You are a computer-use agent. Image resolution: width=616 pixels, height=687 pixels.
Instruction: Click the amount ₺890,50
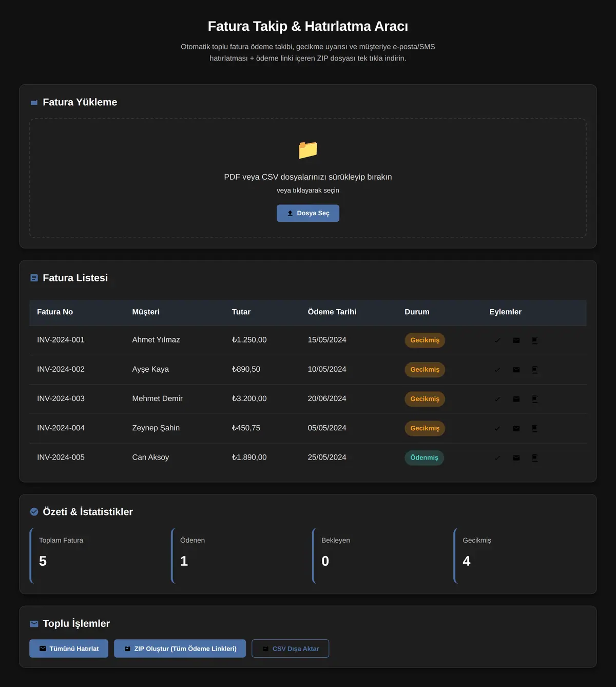246,369
